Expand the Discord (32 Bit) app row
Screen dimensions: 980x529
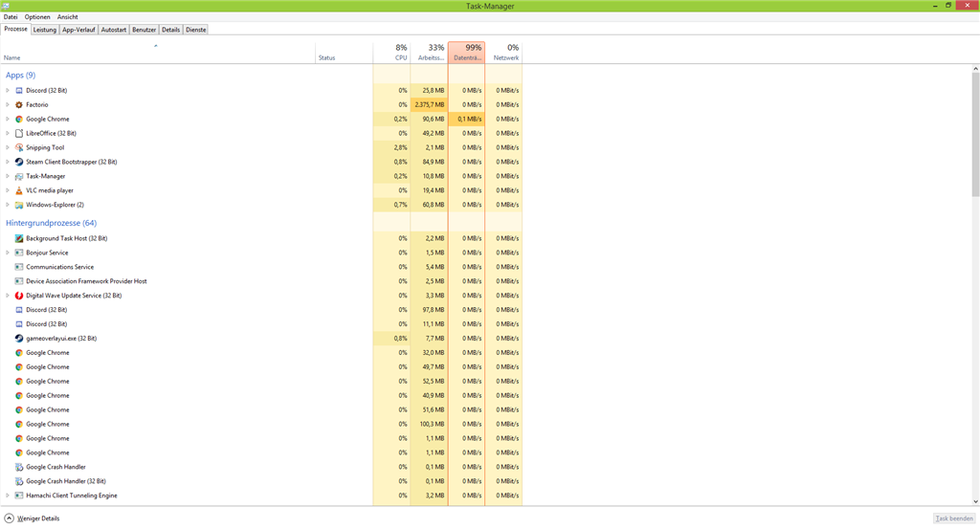(8, 91)
